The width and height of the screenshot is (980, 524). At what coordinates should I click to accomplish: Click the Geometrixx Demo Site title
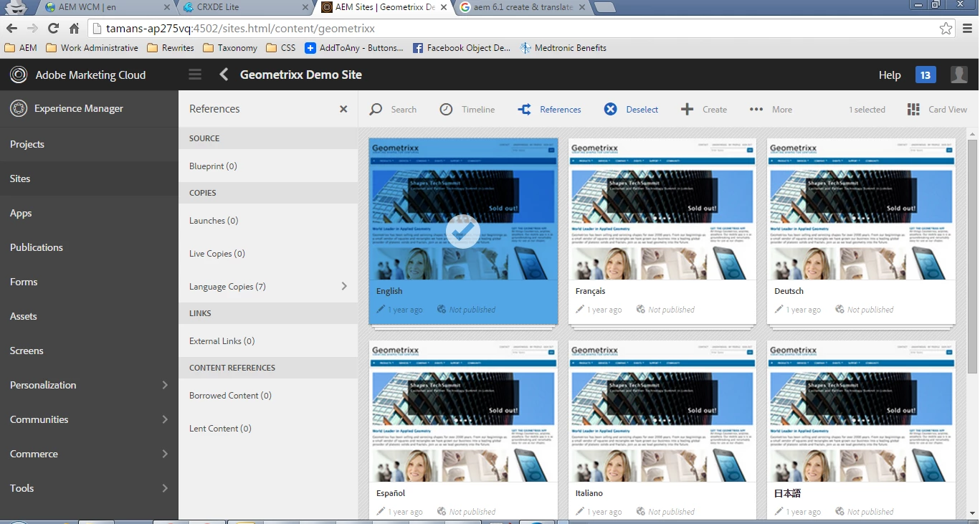point(301,75)
